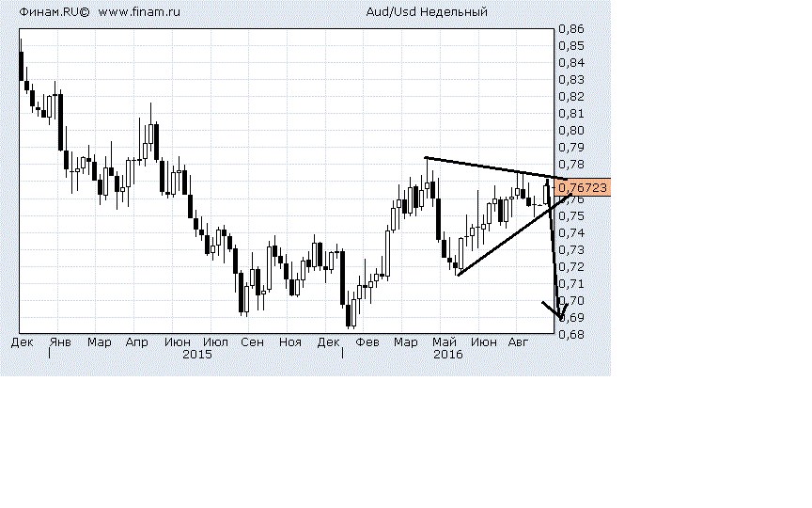Select the Aud/Usd Недельный chart title
Viewport: 812px width, 508px height.
(427, 12)
